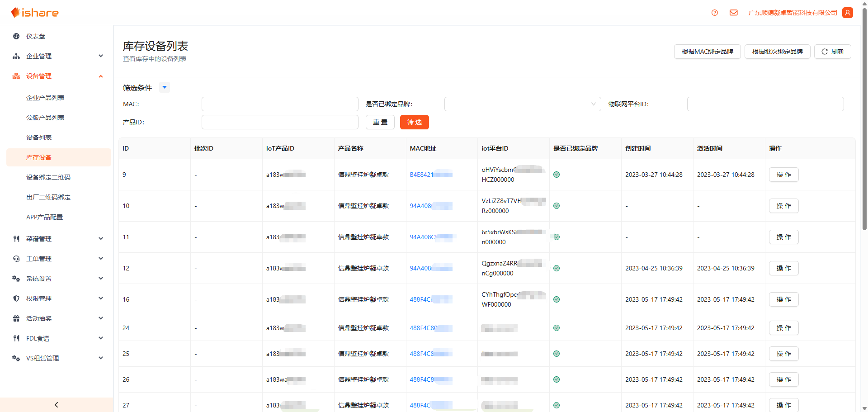The width and height of the screenshot is (868, 412).
Task: Click the orange 筛选 button
Action: (x=414, y=122)
